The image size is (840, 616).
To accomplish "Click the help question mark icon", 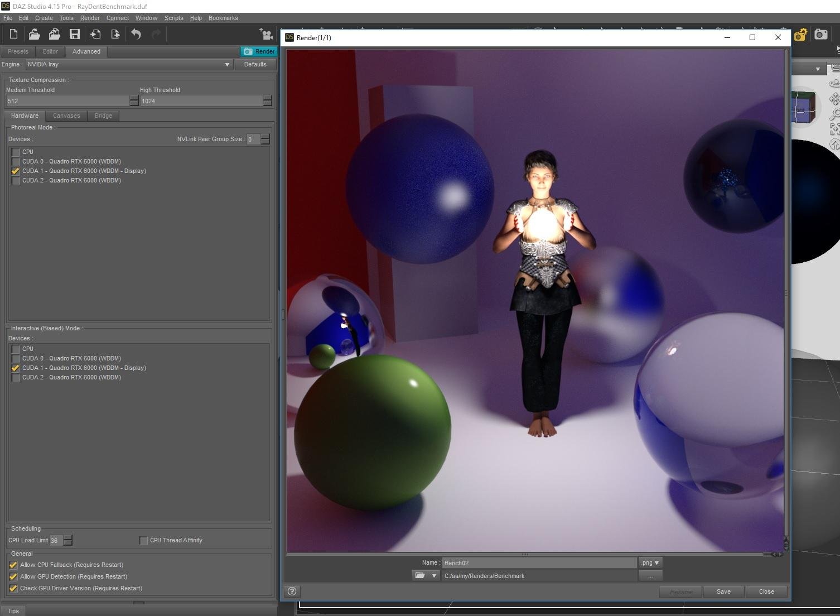I will click(x=292, y=591).
